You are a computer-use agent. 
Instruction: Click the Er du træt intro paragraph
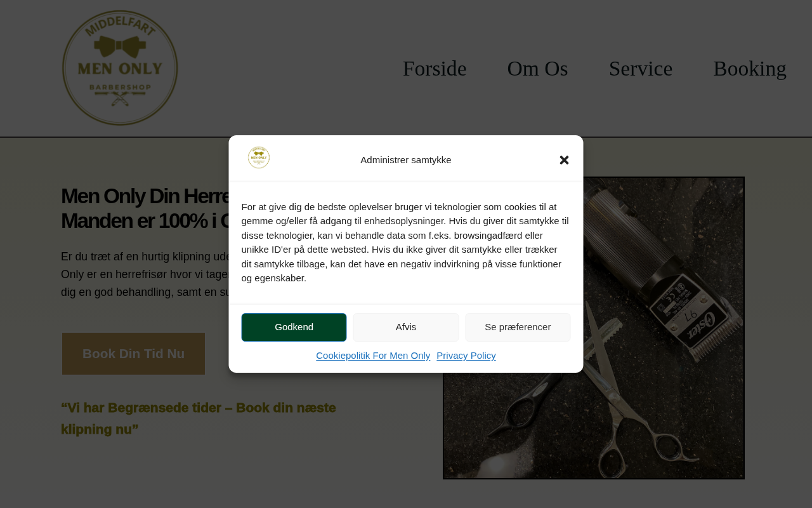(145, 274)
